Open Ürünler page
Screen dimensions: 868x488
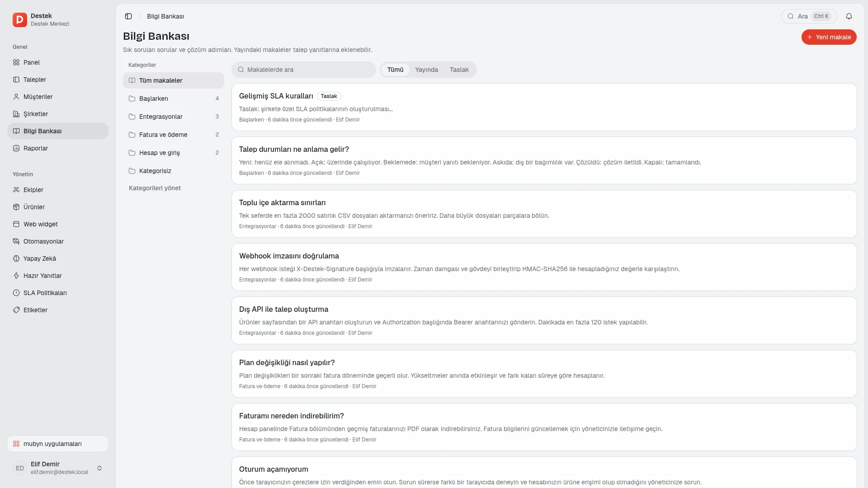[58, 207]
